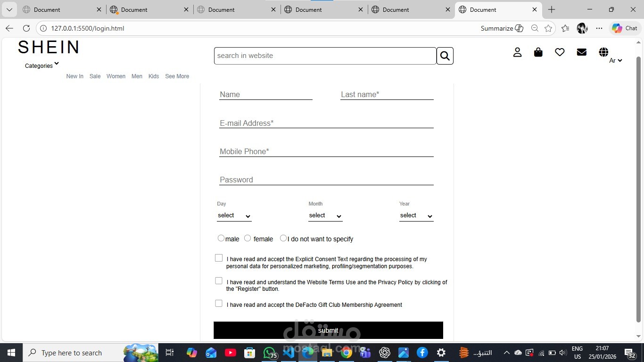Click the 'search in website' box

325,56
